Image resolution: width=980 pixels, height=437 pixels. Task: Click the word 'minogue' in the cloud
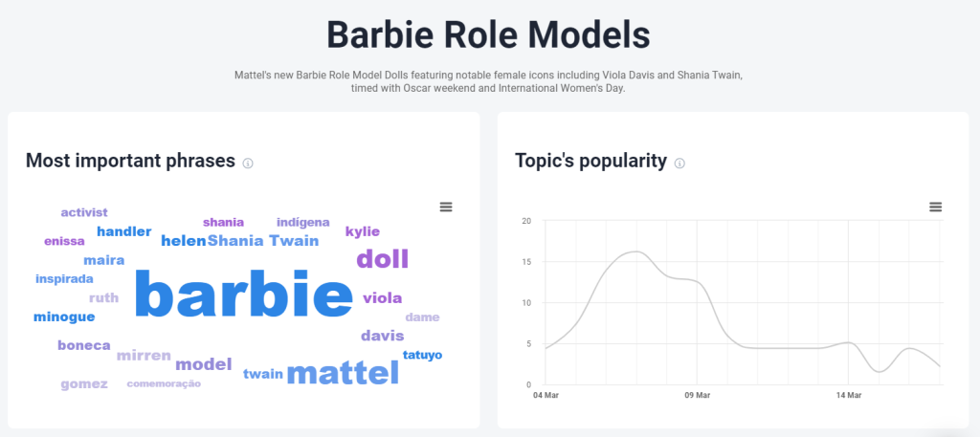(64, 317)
